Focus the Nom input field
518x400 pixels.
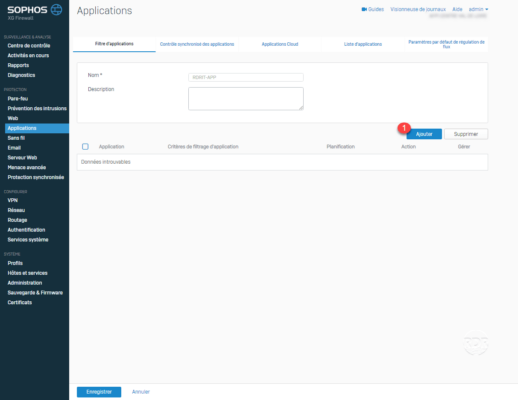(x=246, y=77)
